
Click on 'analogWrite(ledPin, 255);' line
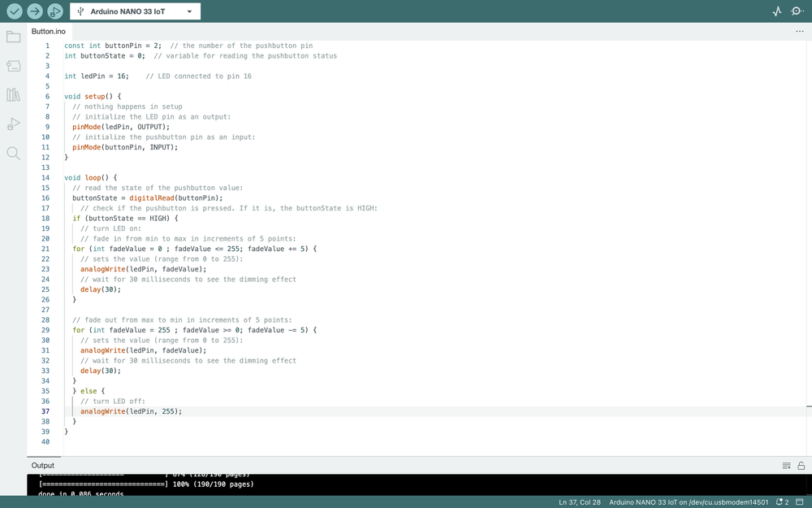click(131, 411)
